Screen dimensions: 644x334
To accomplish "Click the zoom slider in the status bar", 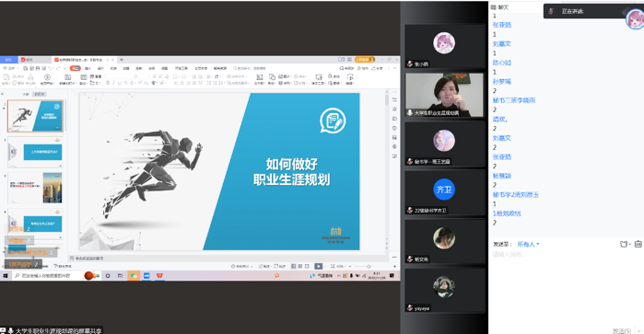I will 368,266.
